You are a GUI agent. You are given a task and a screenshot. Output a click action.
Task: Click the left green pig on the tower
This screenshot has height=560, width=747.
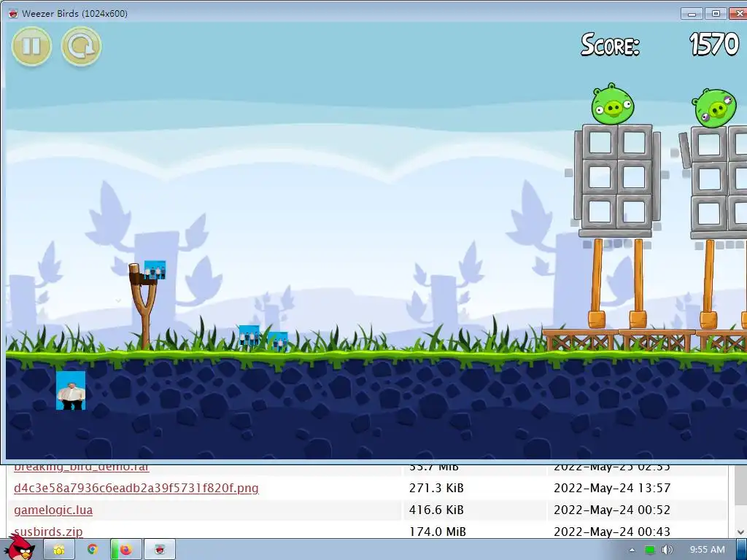pyautogui.click(x=613, y=104)
